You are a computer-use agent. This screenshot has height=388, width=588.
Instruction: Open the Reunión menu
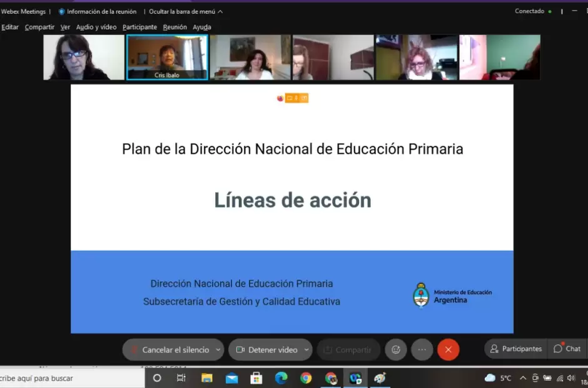coord(175,27)
